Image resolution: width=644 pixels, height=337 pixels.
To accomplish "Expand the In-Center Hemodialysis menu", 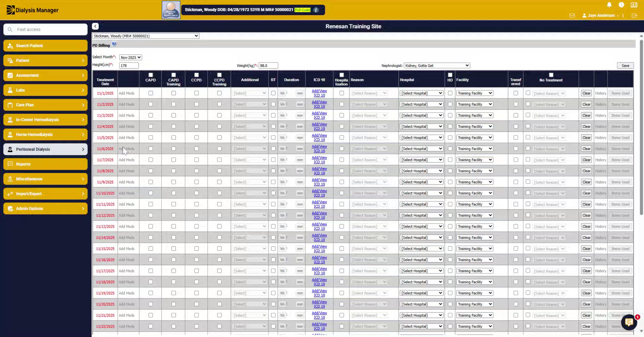I will coord(45,120).
